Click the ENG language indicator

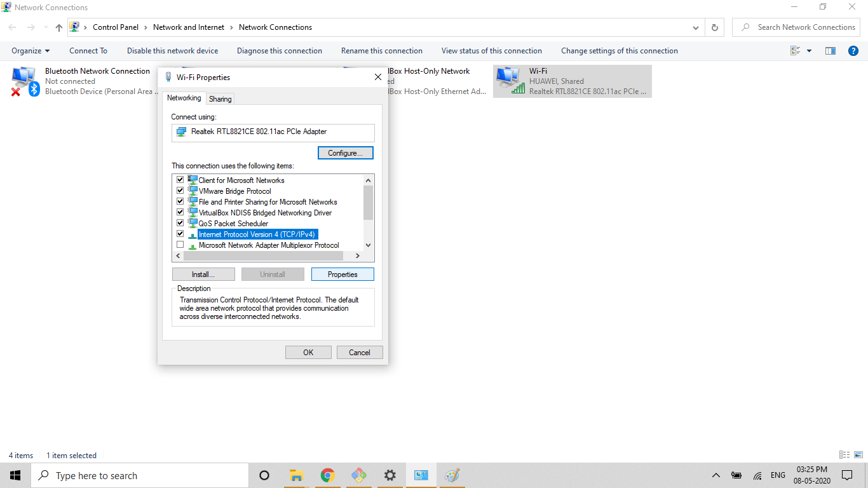pyautogui.click(x=778, y=475)
